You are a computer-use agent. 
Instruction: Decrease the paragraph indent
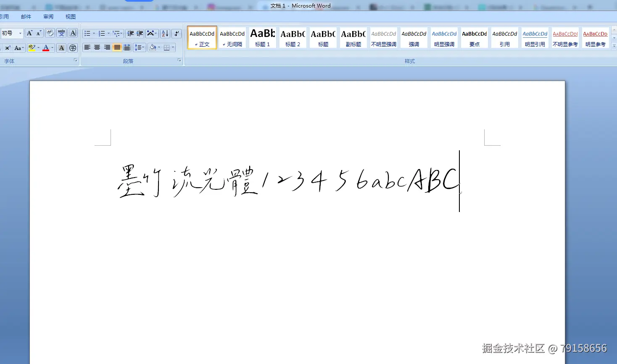(130, 34)
